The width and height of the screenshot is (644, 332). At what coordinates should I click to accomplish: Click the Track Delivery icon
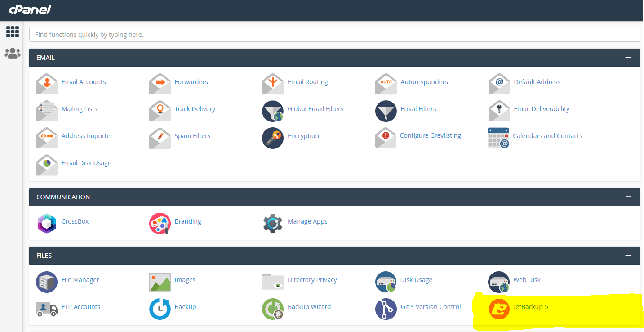tap(160, 111)
